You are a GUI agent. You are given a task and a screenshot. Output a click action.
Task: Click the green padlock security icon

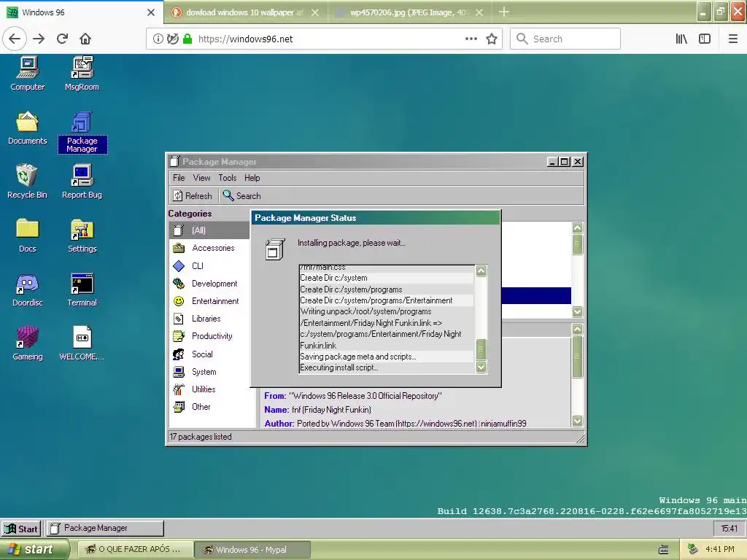(x=187, y=39)
